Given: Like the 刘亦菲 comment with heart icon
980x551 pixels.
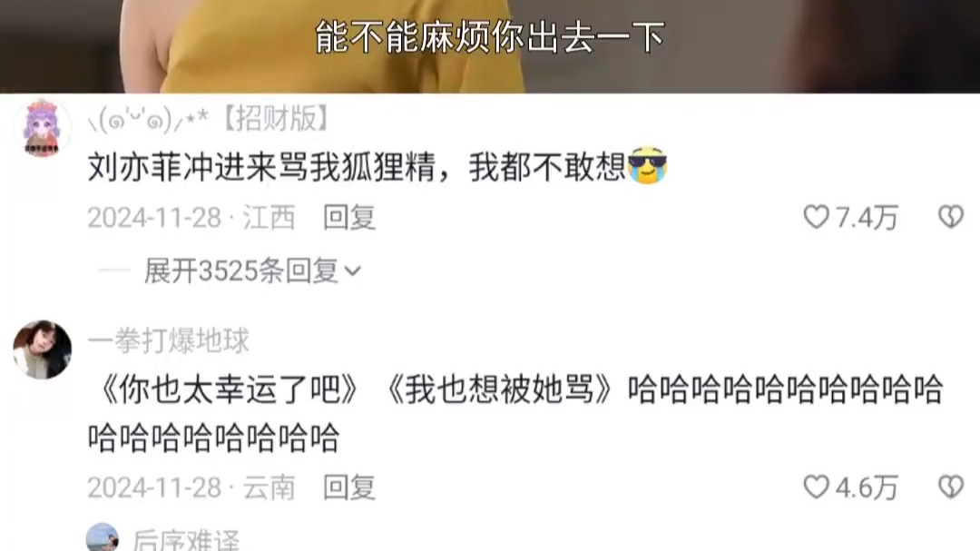Looking at the screenshot, I should pos(816,217).
